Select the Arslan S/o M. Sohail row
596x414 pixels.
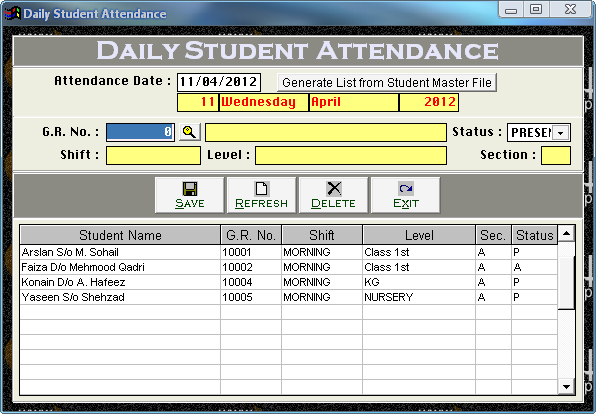click(288, 252)
